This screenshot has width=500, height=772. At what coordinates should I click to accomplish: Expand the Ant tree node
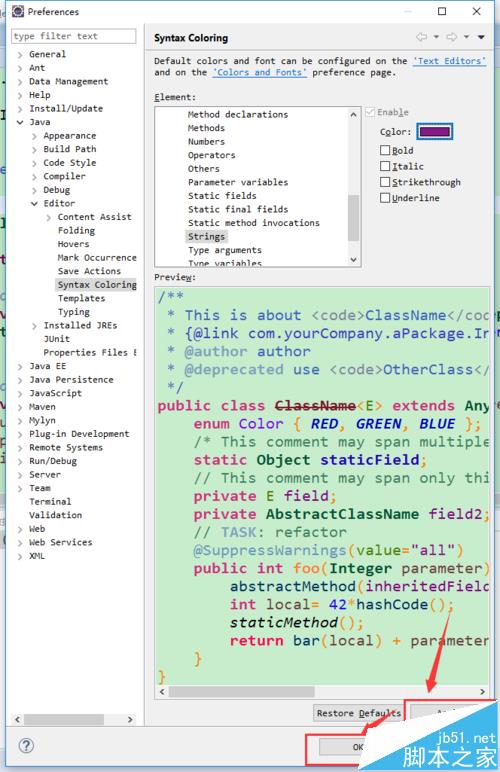pos(20,68)
